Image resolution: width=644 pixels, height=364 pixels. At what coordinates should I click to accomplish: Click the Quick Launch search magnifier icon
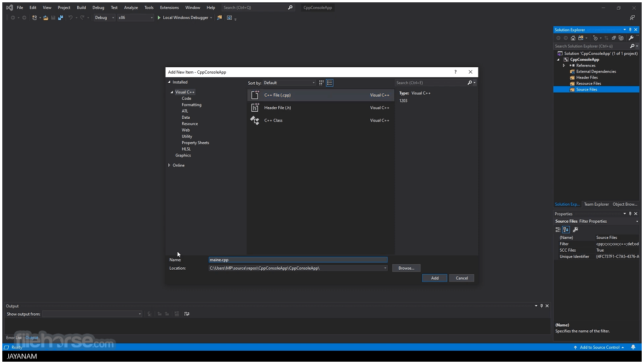click(x=290, y=7)
